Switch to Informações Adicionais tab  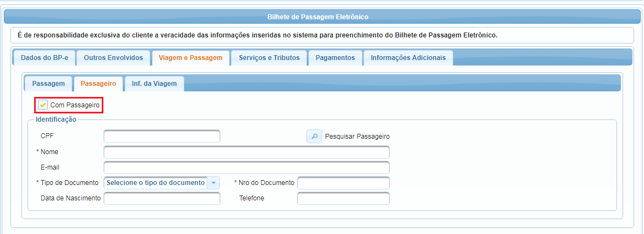click(408, 58)
